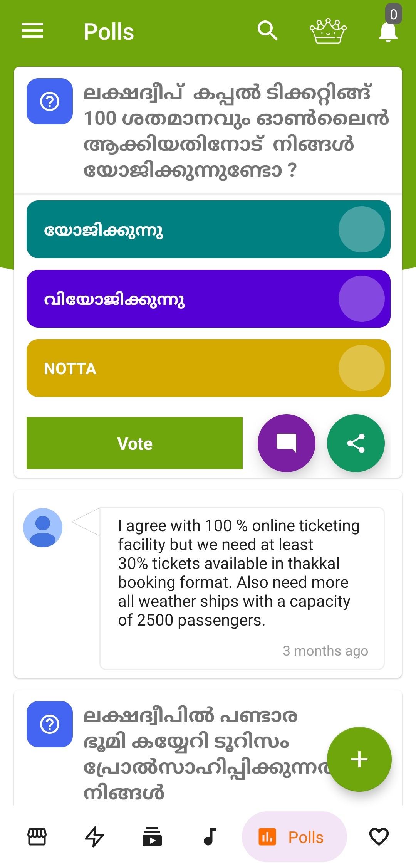Open the heart favorites tab

379,837
